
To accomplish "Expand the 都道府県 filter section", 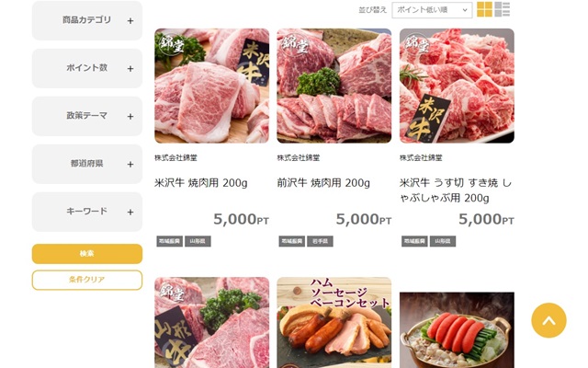I will 87,164.
